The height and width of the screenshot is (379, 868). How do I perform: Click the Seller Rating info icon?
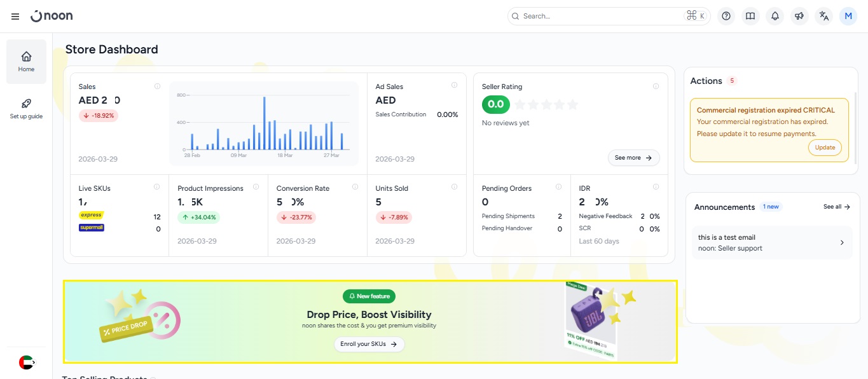pos(656,86)
